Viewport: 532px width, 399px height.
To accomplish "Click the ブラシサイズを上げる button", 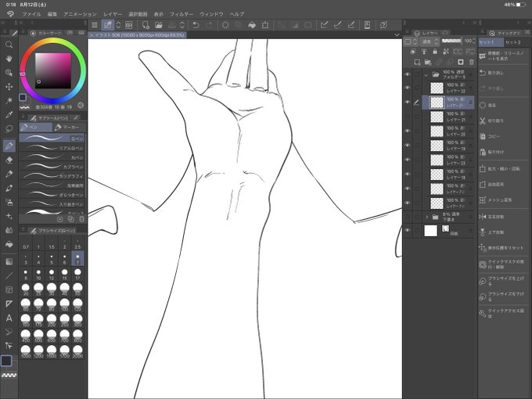I will pyautogui.click(x=504, y=281).
